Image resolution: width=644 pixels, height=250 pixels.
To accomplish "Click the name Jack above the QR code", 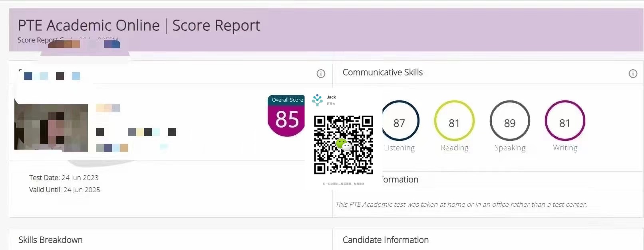I will pyautogui.click(x=331, y=97).
